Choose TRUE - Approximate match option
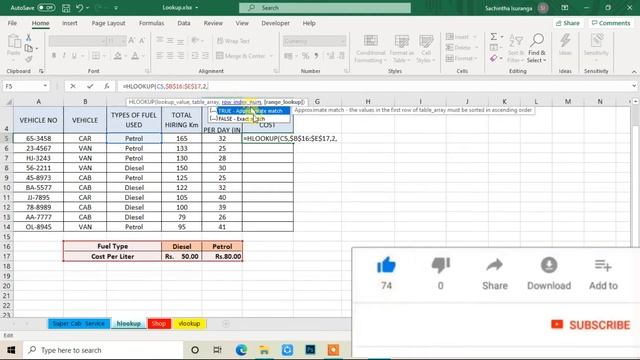 (249, 111)
